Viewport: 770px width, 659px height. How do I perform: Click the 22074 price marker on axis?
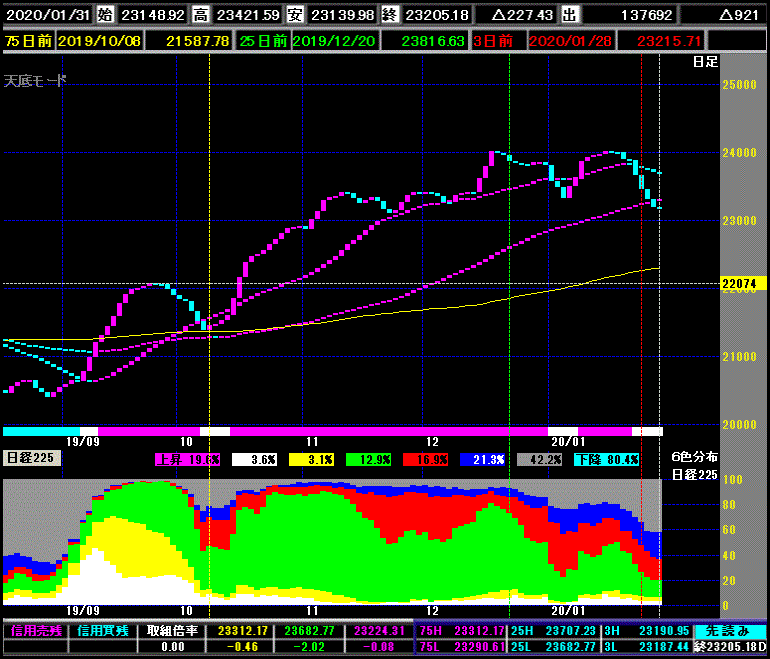point(740,284)
